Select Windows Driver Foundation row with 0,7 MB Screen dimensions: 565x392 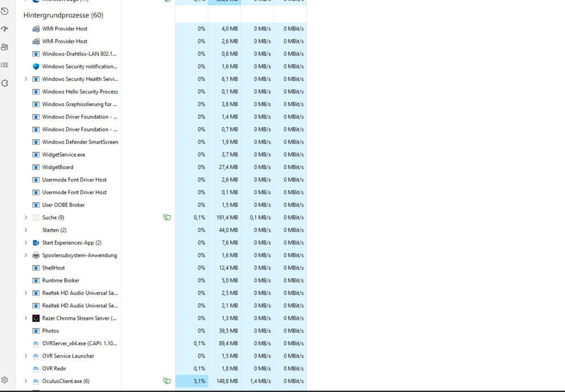tap(80, 129)
